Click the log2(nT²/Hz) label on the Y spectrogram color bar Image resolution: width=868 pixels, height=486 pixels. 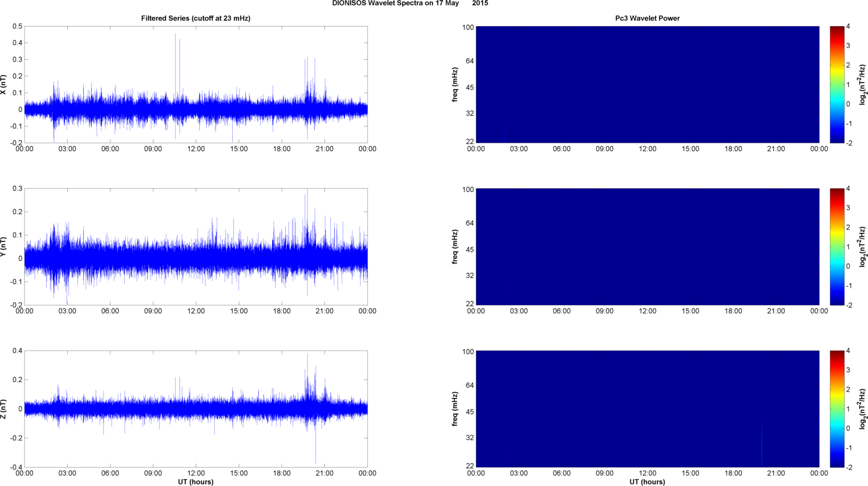tap(862, 247)
